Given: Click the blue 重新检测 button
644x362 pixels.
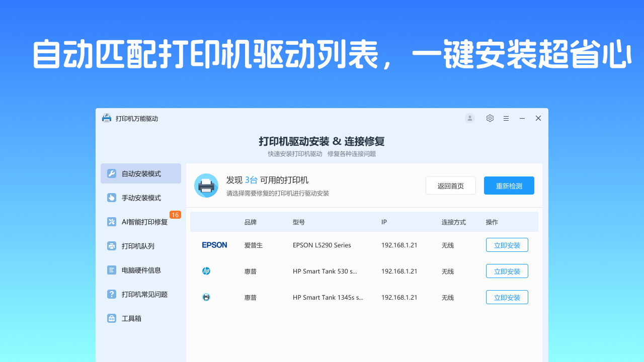Looking at the screenshot, I should tap(509, 186).
